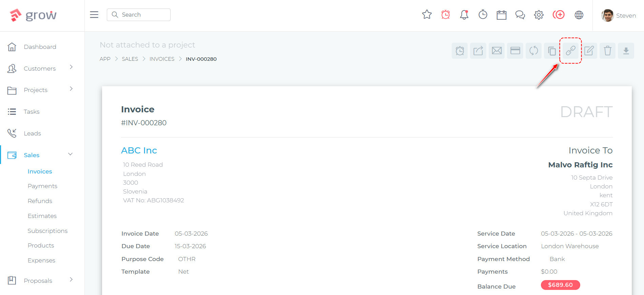This screenshot has width=644, height=295.
Task: Click the email invoice envelope icon
Action: [497, 51]
